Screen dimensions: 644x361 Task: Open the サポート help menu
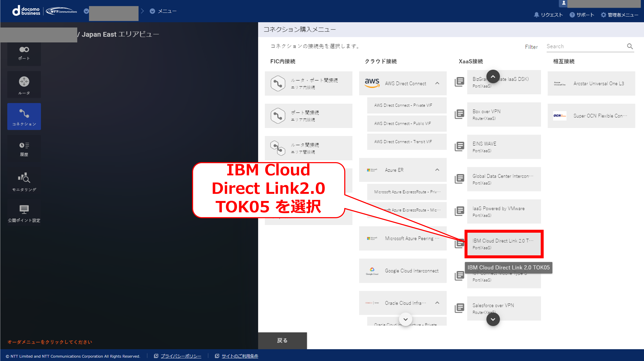click(582, 15)
